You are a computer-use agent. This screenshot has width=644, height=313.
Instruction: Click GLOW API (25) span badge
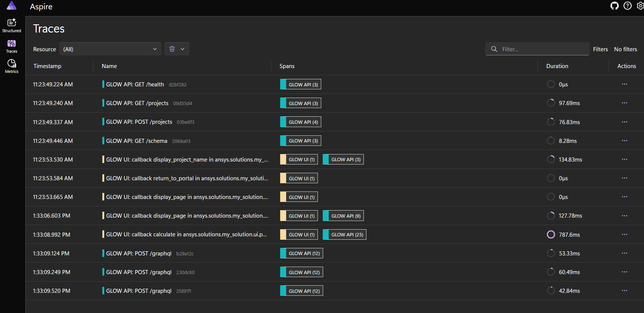tap(344, 234)
